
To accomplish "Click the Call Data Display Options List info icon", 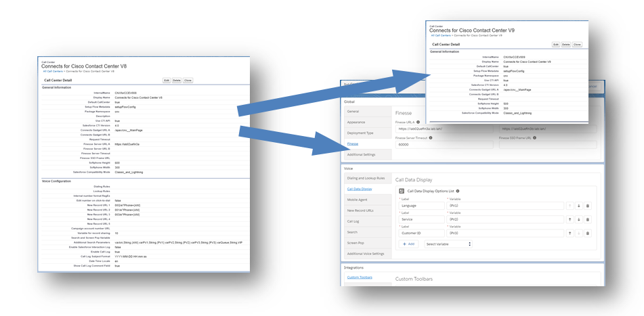I will click(458, 191).
